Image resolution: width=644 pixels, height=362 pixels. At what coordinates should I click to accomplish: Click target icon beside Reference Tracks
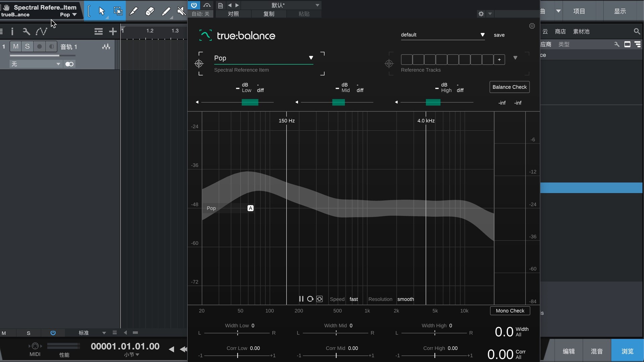(389, 63)
